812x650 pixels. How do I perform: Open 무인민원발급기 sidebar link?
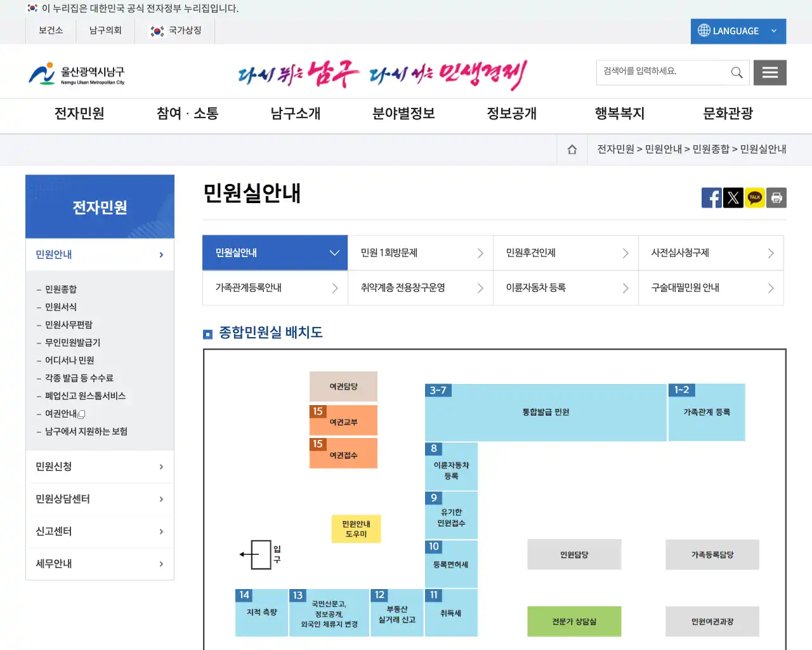point(72,342)
